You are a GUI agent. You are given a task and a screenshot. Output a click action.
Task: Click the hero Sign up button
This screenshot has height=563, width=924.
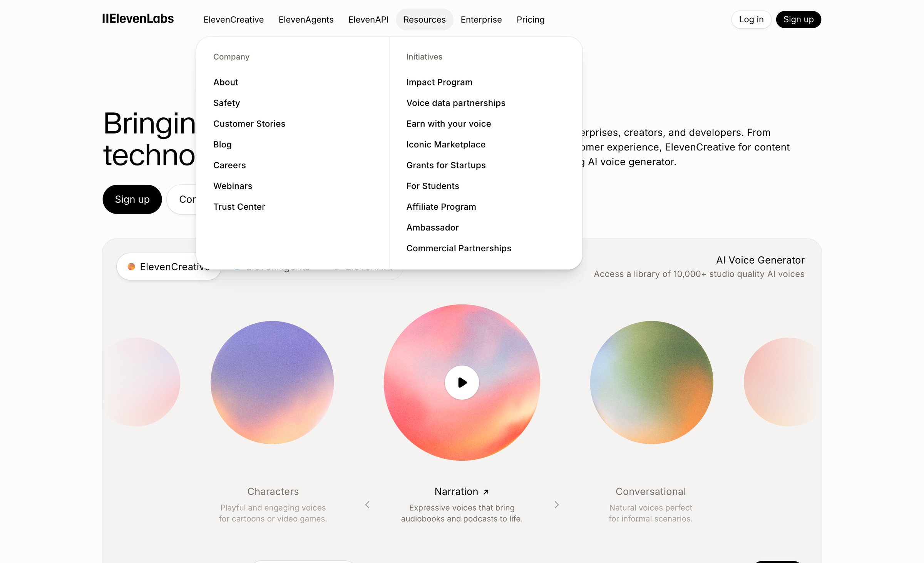(x=132, y=199)
